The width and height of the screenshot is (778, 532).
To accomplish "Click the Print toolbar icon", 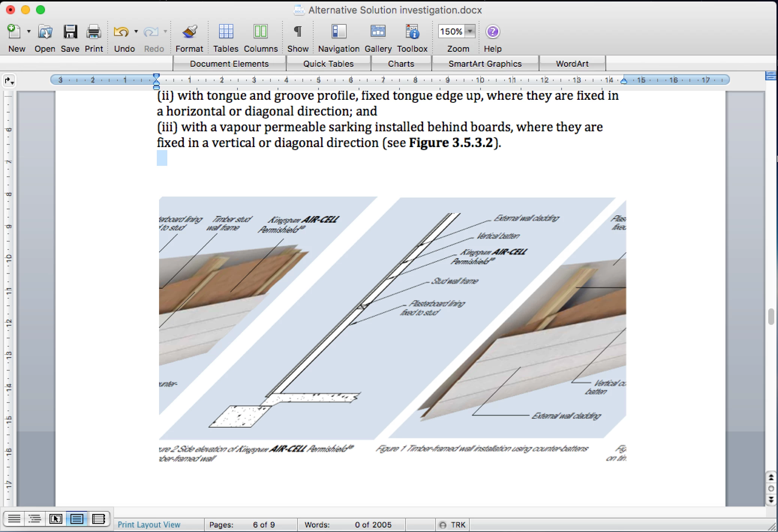I will (93, 32).
